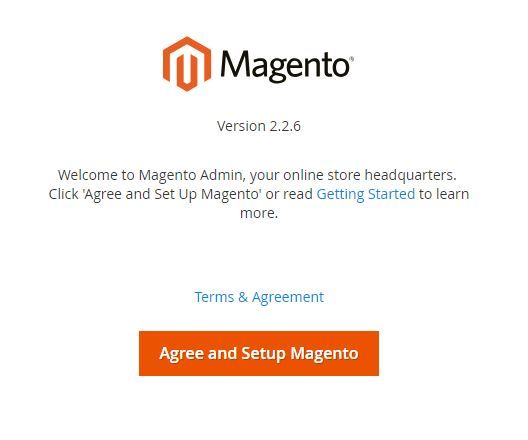This screenshot has height=440, width=528.
Task: Click the words to learn after Getting Started
Action: pos(444,194)
